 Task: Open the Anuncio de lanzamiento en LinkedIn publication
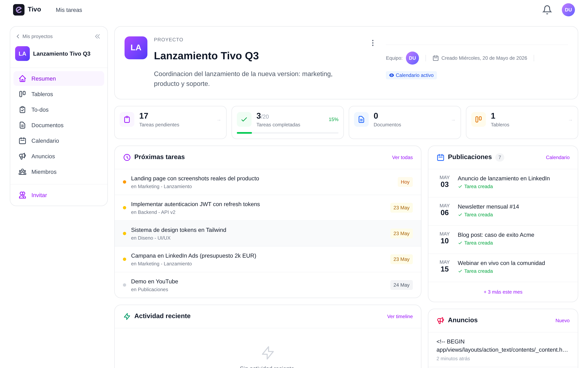click(x=503, y=183)
